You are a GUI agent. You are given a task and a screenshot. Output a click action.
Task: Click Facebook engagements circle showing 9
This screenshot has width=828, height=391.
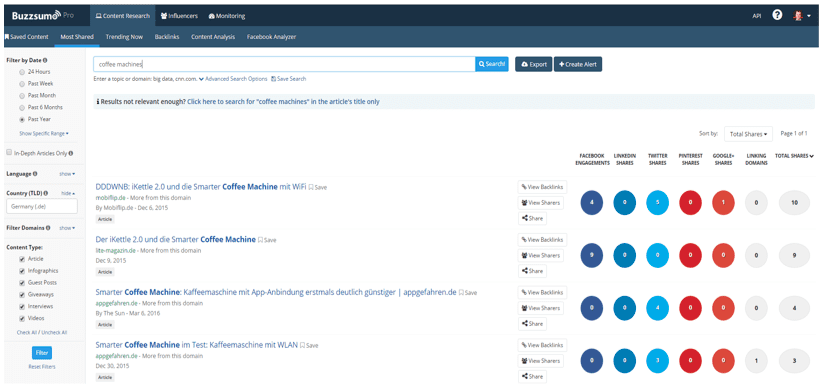591,255
